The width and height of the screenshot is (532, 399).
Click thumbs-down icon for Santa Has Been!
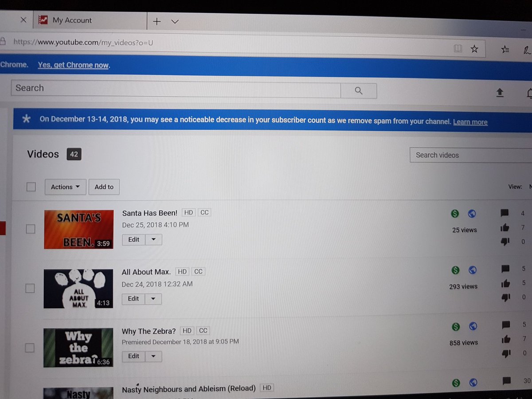pyautogui.click(x=505, y=242)
